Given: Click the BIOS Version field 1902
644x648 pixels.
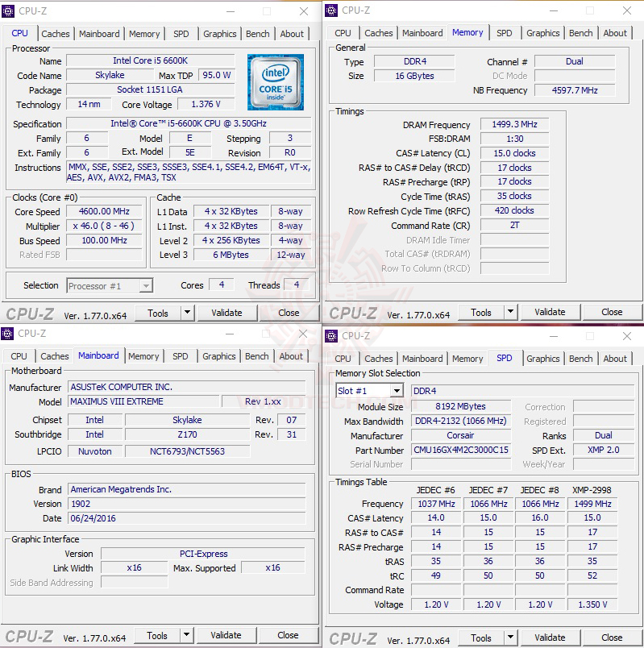Looking at the screenshot, I should (x=186, y=504).
